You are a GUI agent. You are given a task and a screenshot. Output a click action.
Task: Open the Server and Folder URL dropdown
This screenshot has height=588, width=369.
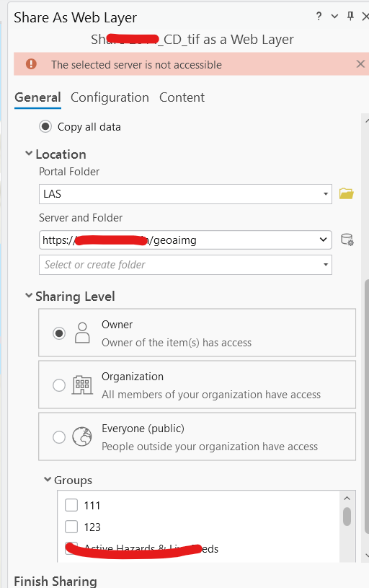tap(185, 240)
